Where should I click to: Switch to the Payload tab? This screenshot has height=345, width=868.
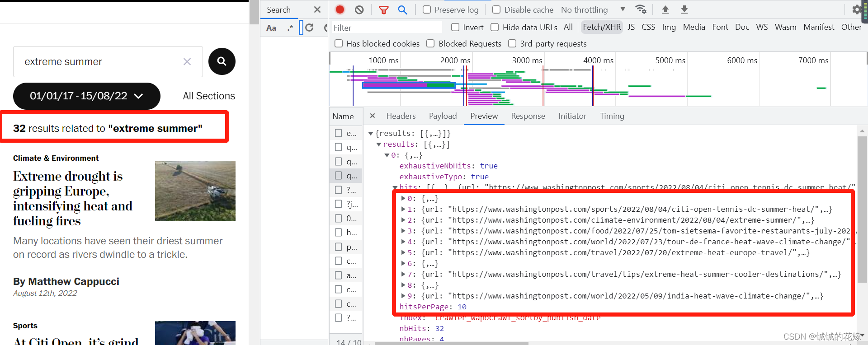click(x=443, y=116)
